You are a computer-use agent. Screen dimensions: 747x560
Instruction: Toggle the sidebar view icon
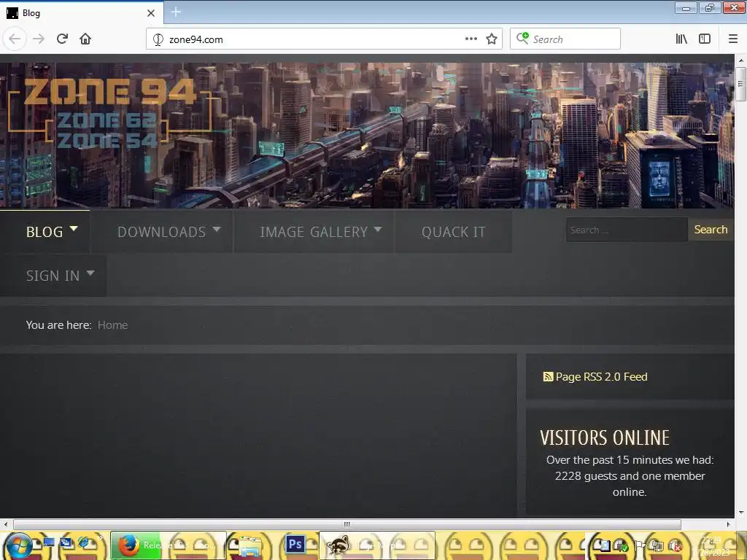click(x=705, y=39)
